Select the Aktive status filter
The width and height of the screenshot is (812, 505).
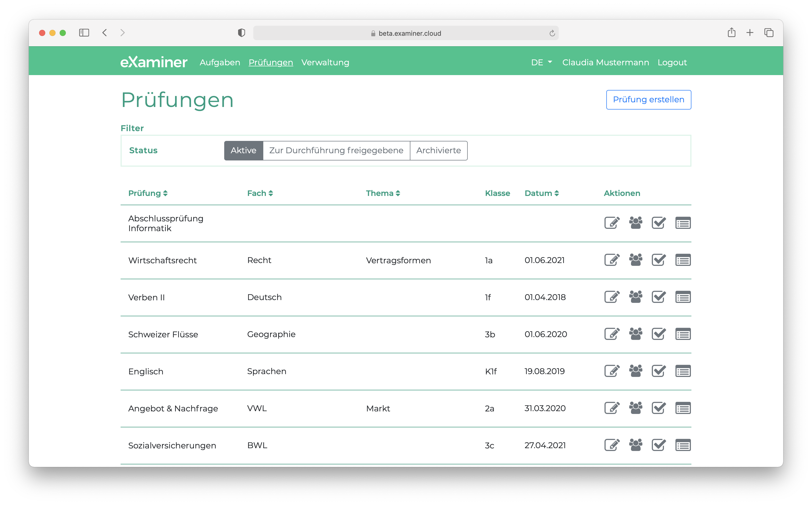(243, 151)
